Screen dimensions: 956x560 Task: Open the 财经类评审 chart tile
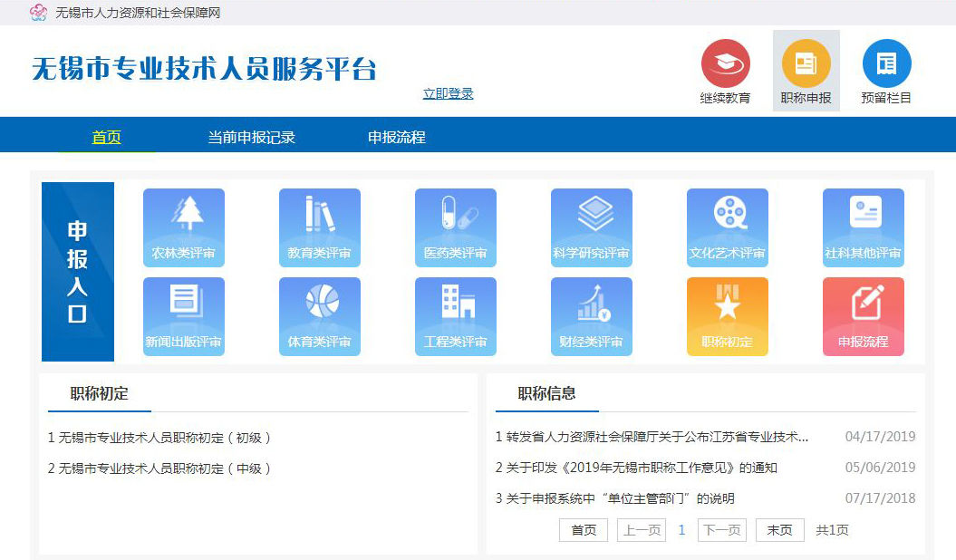(x=592, y=317)
